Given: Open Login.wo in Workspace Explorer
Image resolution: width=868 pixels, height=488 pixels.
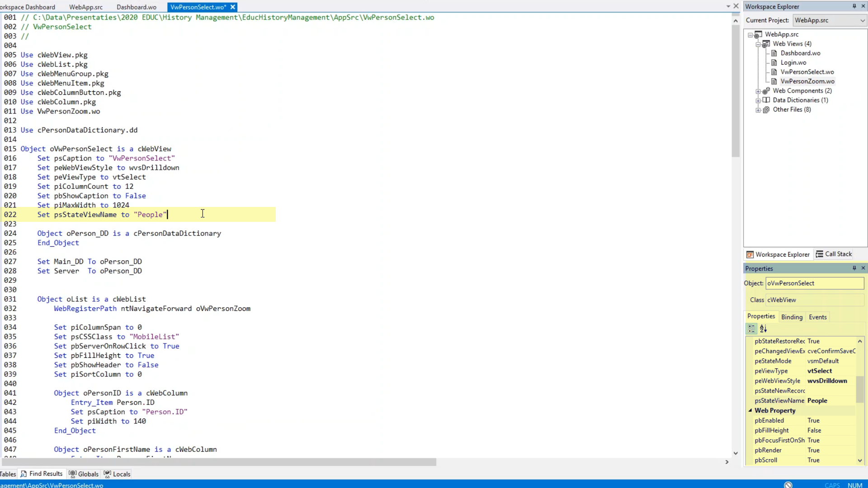Looking at the screenshot, I should coord(793,63).
